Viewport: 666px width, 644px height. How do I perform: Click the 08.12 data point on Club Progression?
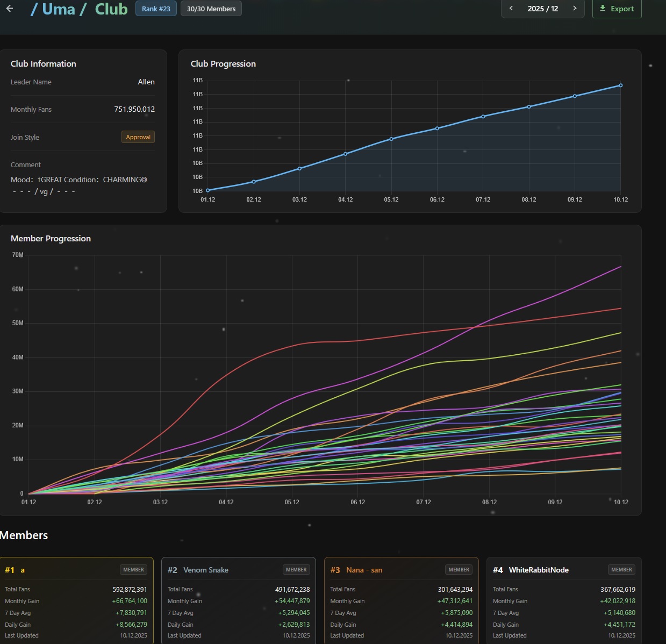coord(529,106)
